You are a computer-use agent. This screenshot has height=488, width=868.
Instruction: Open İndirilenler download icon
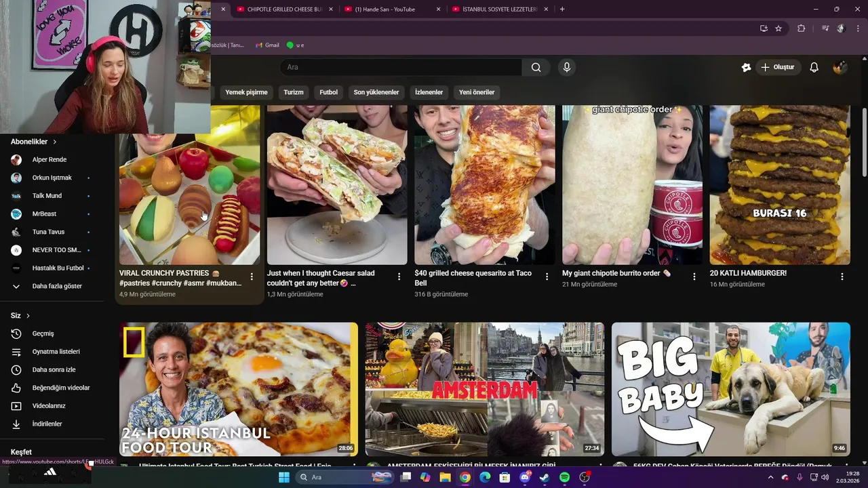point(16,424)
